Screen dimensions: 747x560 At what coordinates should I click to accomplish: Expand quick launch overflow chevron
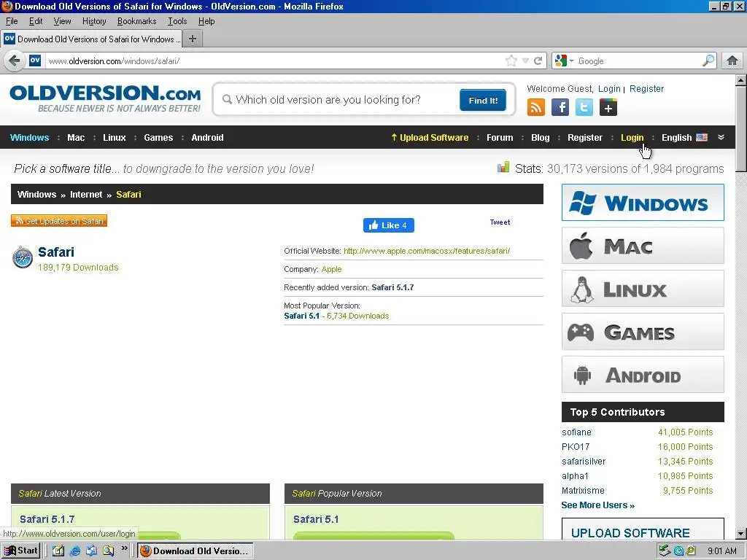point(124,548)
